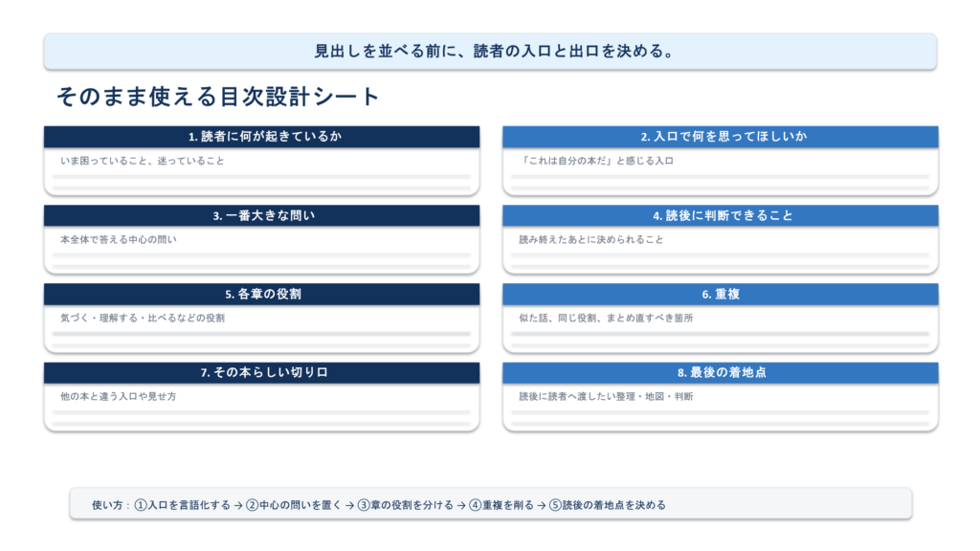Click step ③章の役割を分ける
Image resolution: width=980 pixels, height=551 pixels.
point(405,505)
